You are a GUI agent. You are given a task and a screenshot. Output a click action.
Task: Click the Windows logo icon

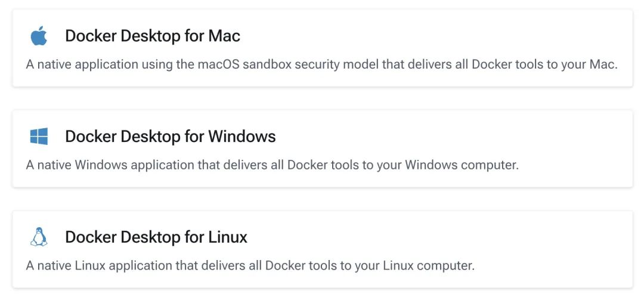pos(39,137)
